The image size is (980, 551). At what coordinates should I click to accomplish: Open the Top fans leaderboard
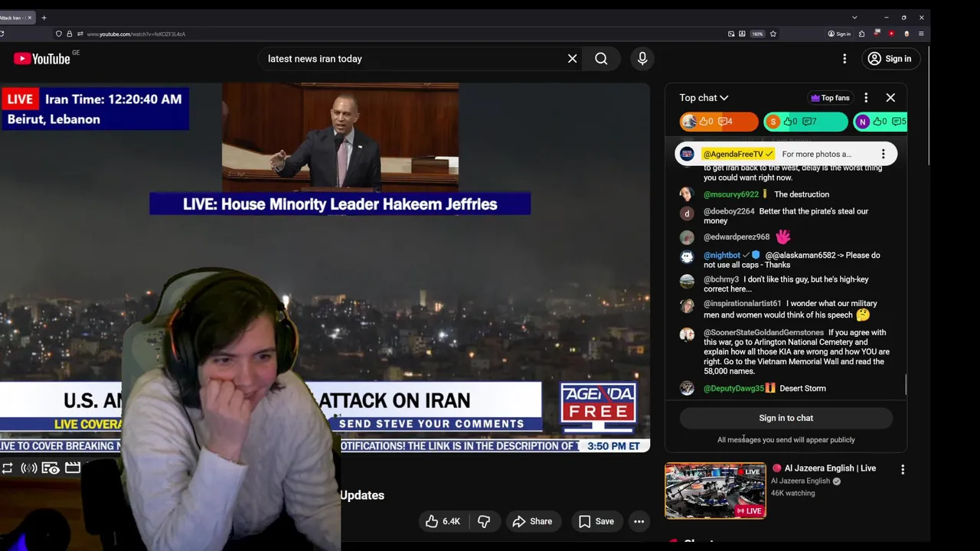[830, 98]
